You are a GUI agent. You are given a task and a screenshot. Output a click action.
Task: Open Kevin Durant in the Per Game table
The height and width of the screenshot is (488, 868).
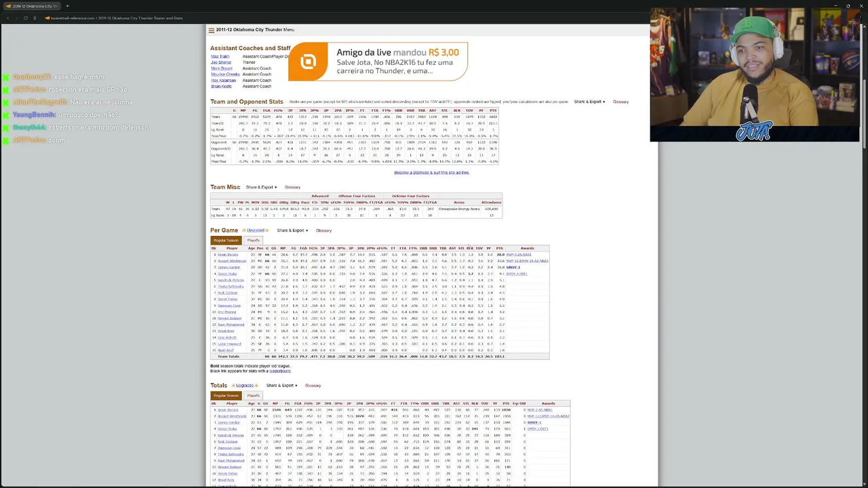click(x=228, y=255)
